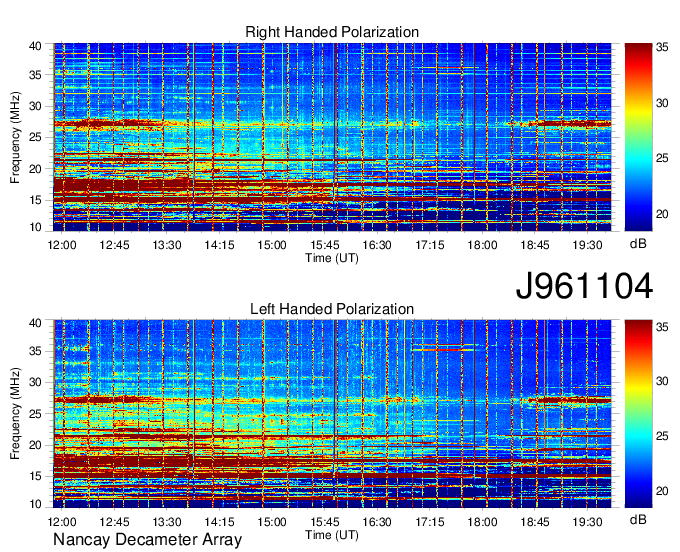
Task: Click 14:15 tick on right-handed plot time axis
Action: 219,245
